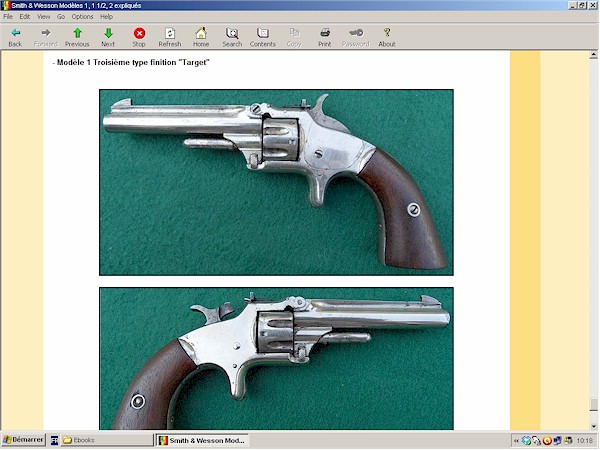The image size is (600, 450).
Task: Click the red Stop button
Action: [x=139, y=37]
